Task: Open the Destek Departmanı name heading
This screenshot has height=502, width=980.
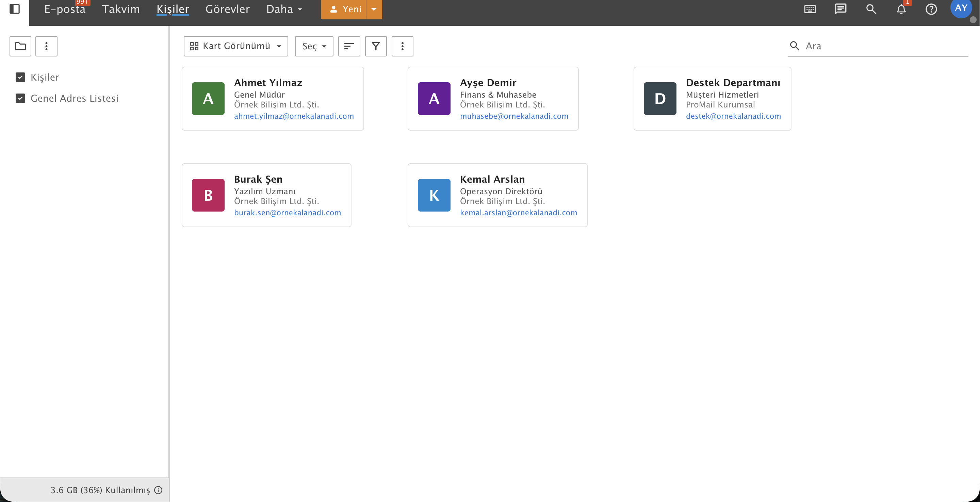Action: click(x=733, y=83)
